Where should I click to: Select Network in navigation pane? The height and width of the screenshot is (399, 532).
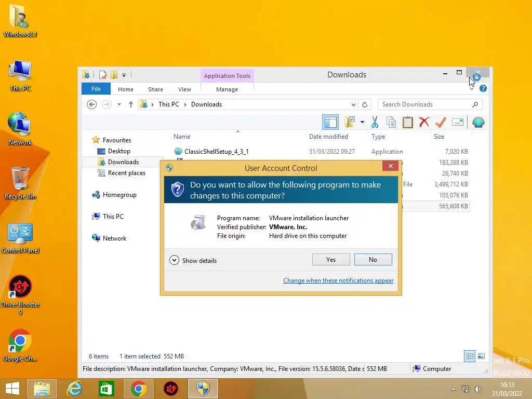coord(114,238)
